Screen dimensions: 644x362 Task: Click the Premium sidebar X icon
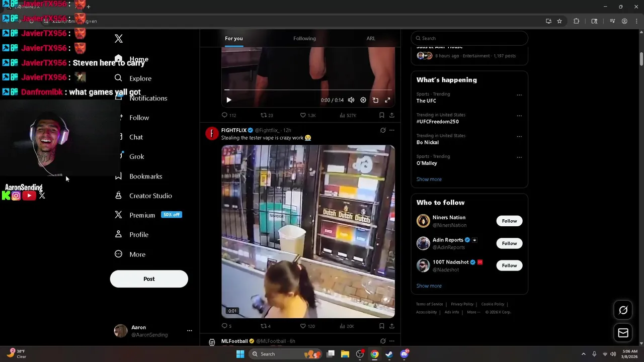click(x=118, y=215)
